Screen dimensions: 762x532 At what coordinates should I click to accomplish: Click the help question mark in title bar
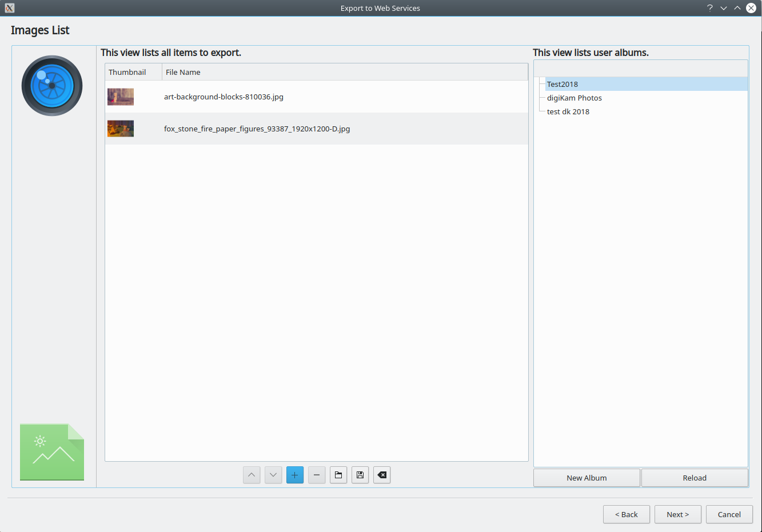click(710, 8)
